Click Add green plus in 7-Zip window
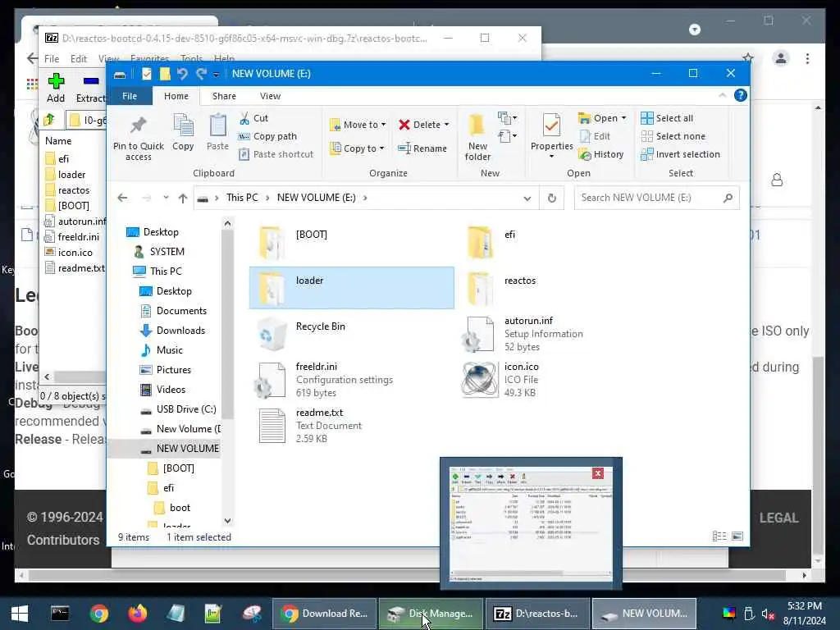 [x=56, y=88]
